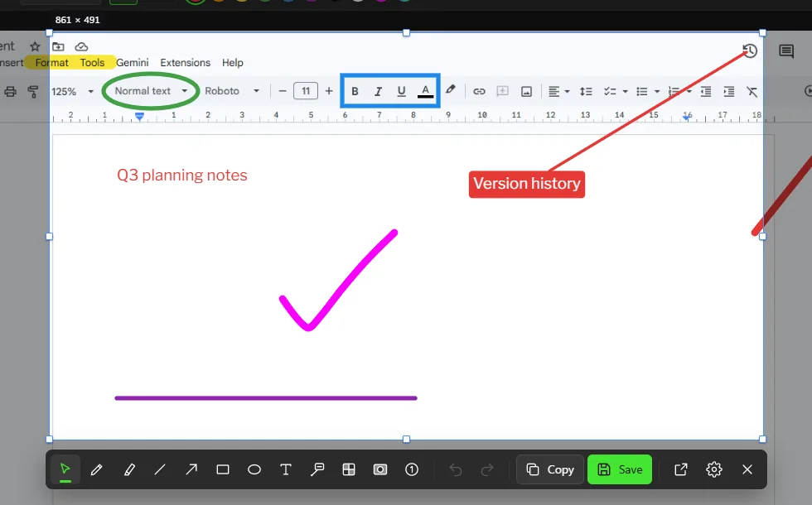Select the spotlight focus tool
Viewport: 812px width, 505px height.
coord(380,469)
